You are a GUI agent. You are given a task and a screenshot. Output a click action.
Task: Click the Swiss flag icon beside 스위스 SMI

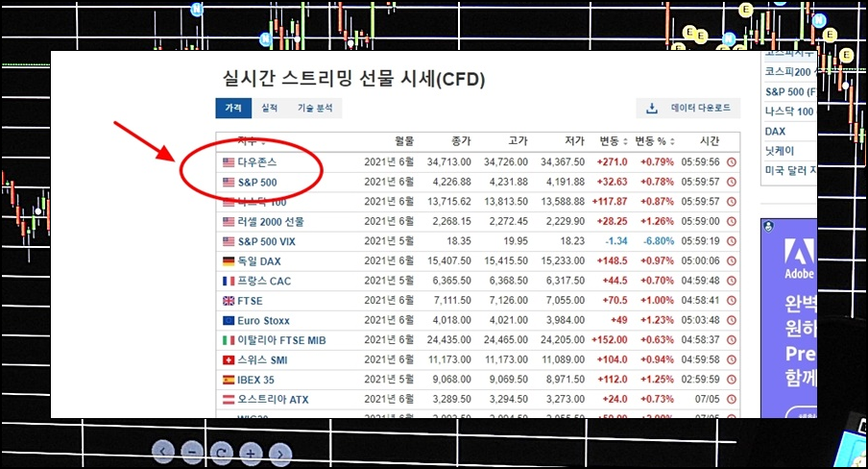229,360
